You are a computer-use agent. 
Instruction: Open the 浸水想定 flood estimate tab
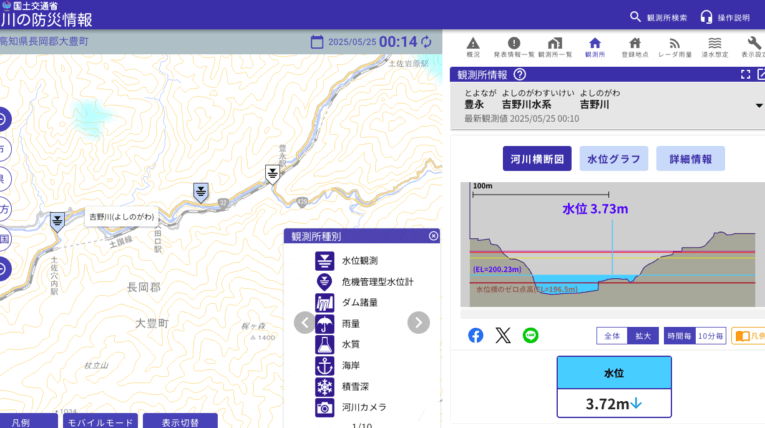click(715, 47)
